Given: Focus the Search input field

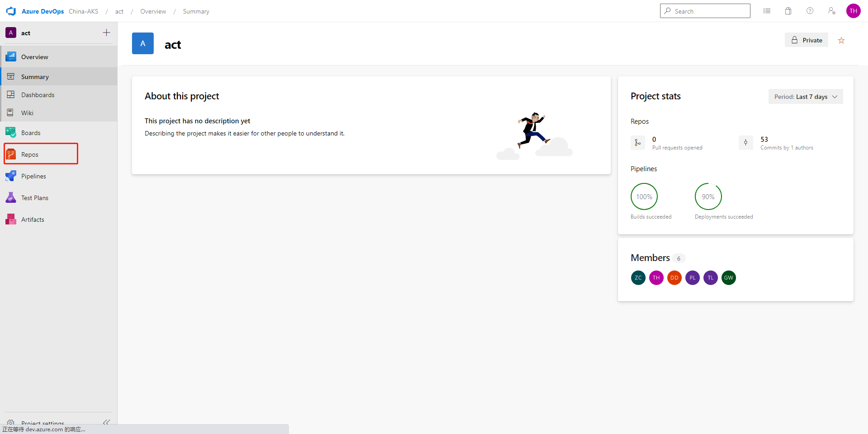Looking at the screenshot, I should click(x=705, y=11).
